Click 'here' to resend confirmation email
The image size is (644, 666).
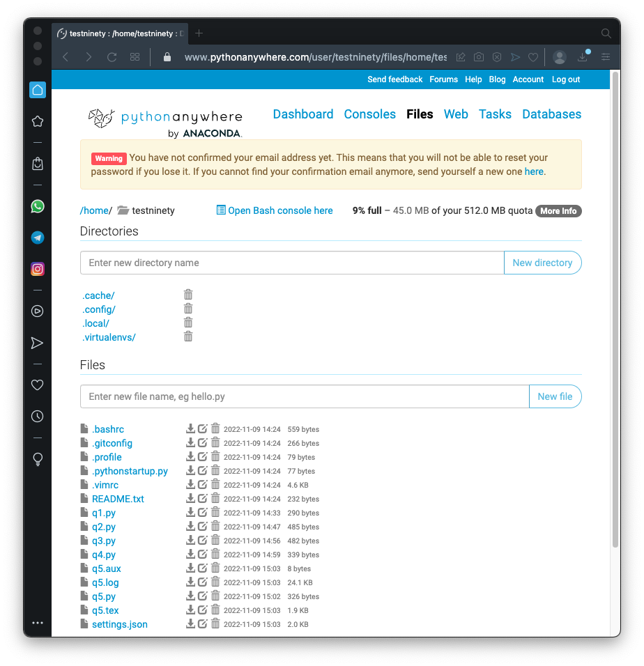[534, 171]
